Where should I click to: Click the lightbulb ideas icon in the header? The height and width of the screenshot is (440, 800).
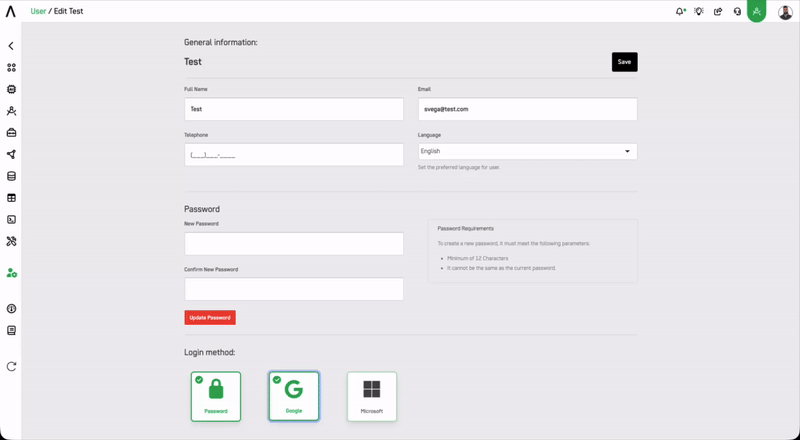pos(699,11)
